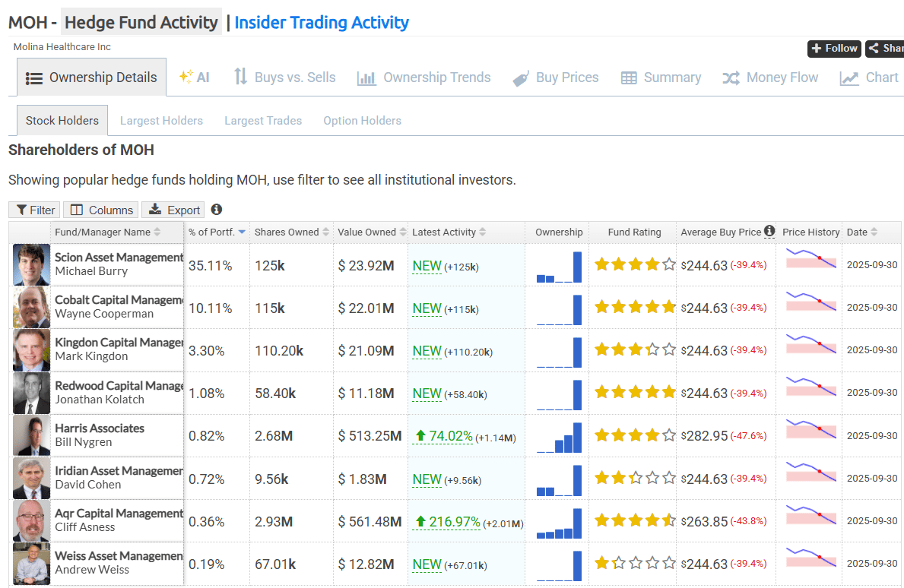This screenshot has width=904, height=588.
Task: Open Mark Kingdon's profile photo
Action: click(31, 350)
